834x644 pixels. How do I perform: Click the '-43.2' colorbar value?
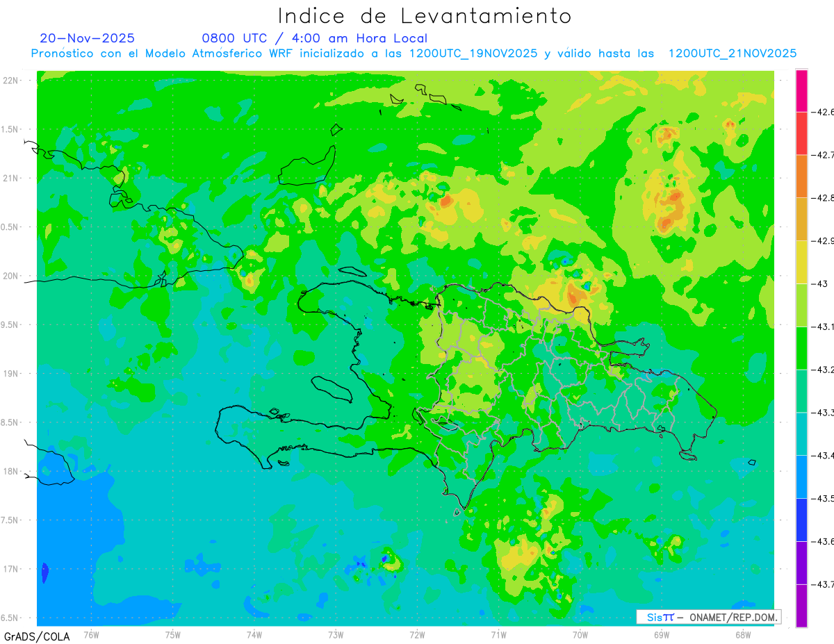[823, 370]
